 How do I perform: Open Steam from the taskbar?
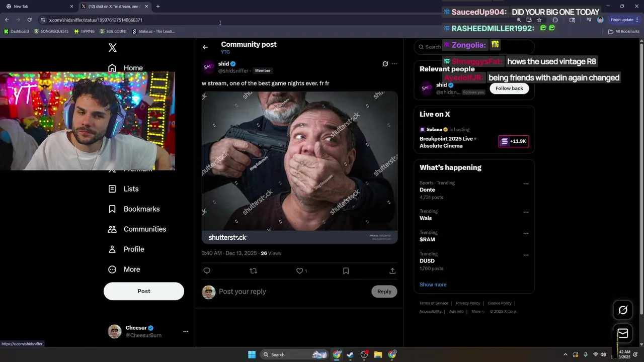pyautogui.click(x=350, y=354)
